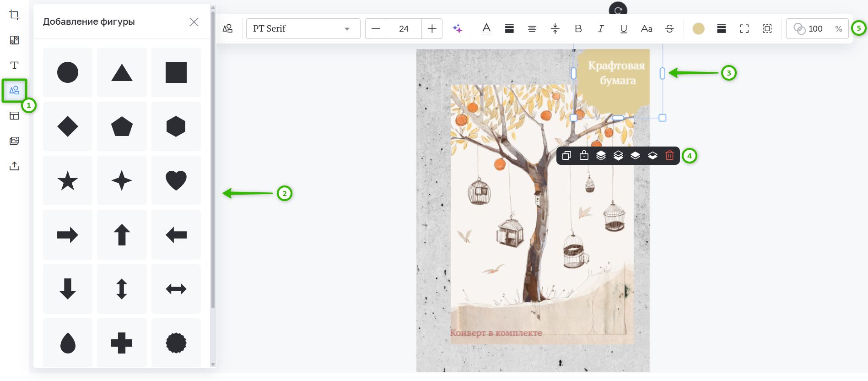The height and width of the screenshot is (381, 868).
Task: Pick the water drop shape
Action: pos(68,343)
